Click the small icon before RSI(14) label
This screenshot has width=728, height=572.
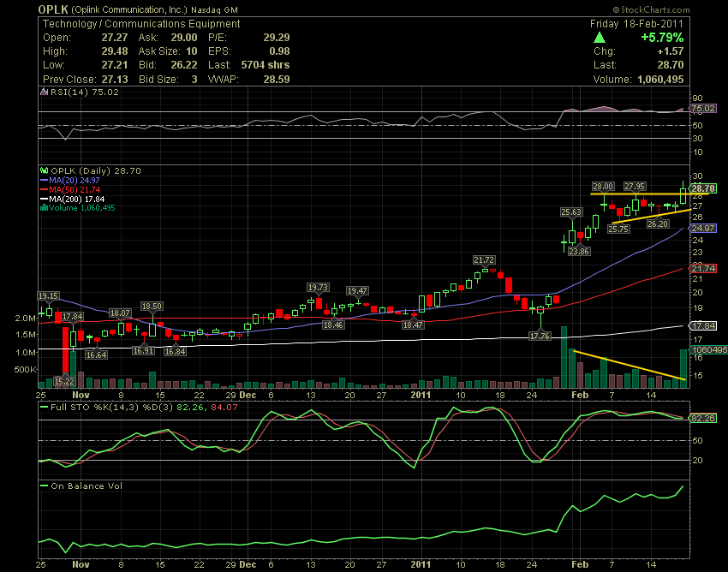tap(44, 92)
